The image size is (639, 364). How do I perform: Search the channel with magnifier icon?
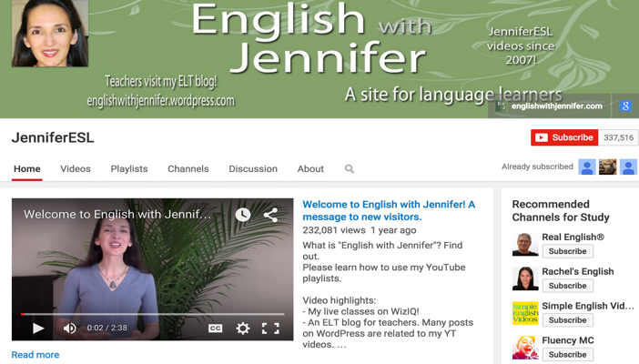[x=350, y=169]
